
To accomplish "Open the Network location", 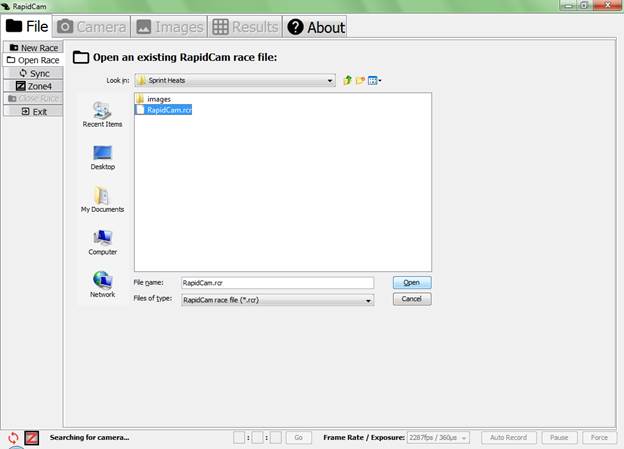I will 102,285.
